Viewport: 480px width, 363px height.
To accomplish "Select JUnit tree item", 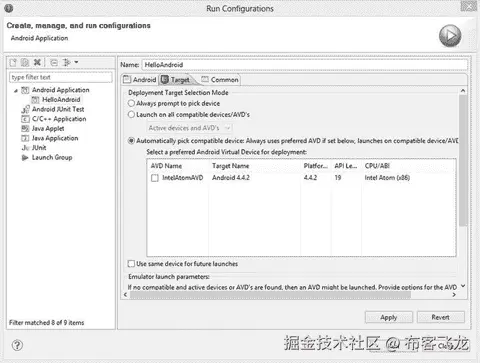I will [x=39, y=148].
